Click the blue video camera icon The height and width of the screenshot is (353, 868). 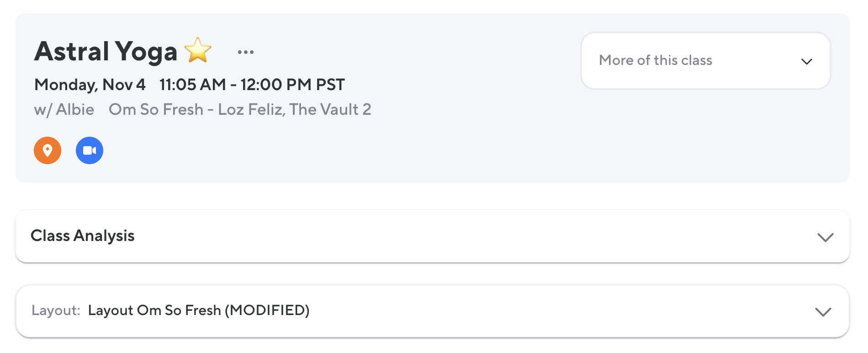(x=90, y=150)
